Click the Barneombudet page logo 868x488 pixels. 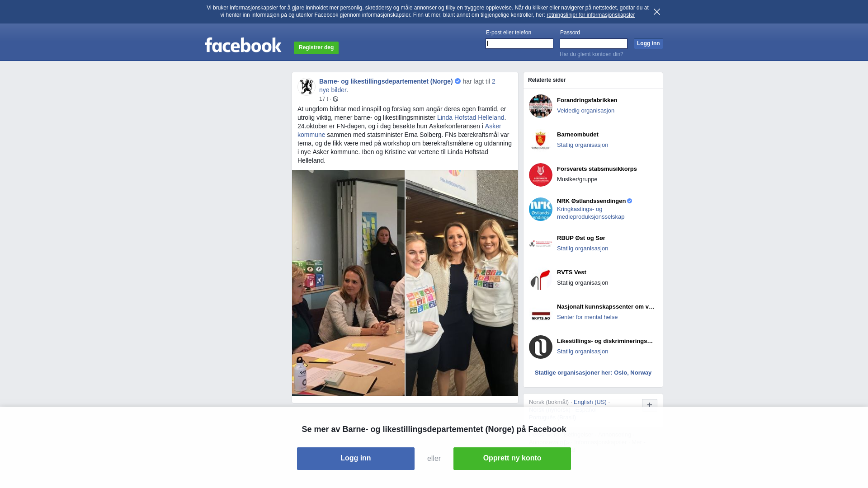(x=541, y=141)
